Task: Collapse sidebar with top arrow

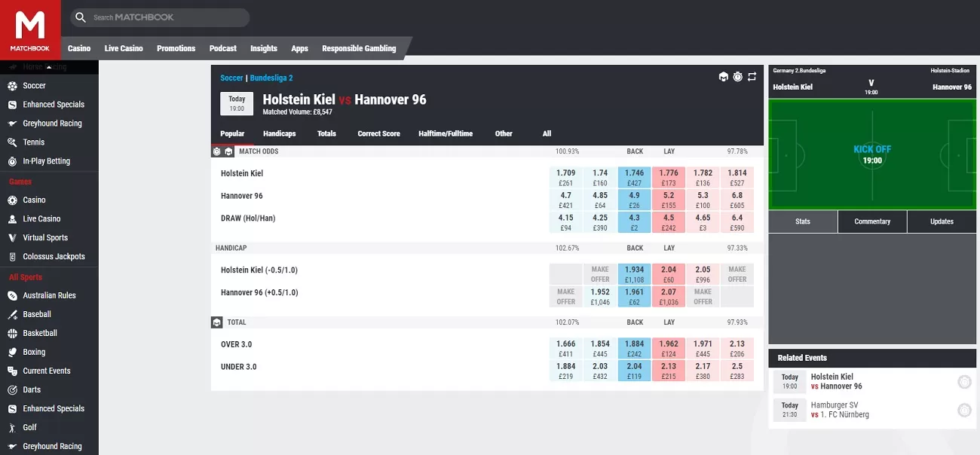Action: tap(50, 67)
